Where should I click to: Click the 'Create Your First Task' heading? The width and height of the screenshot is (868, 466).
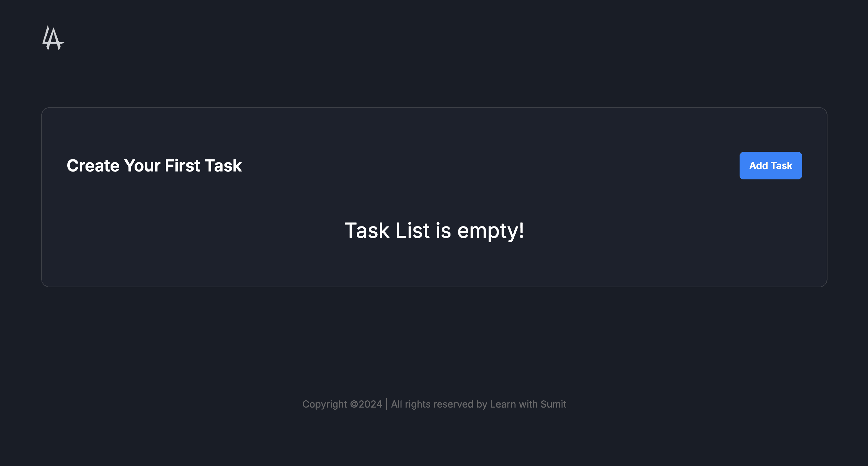pyautogui.click(x=154, y=165)
